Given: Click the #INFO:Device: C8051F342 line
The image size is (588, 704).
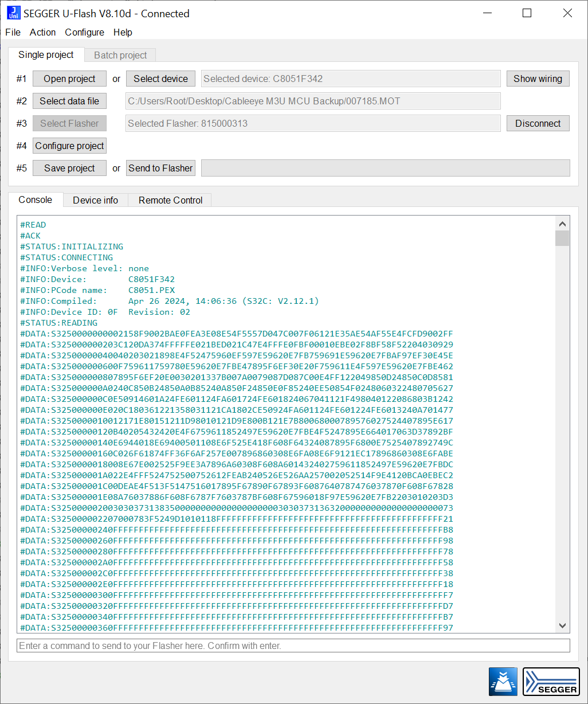Looking at the screenshot, I should coord(97,279).
